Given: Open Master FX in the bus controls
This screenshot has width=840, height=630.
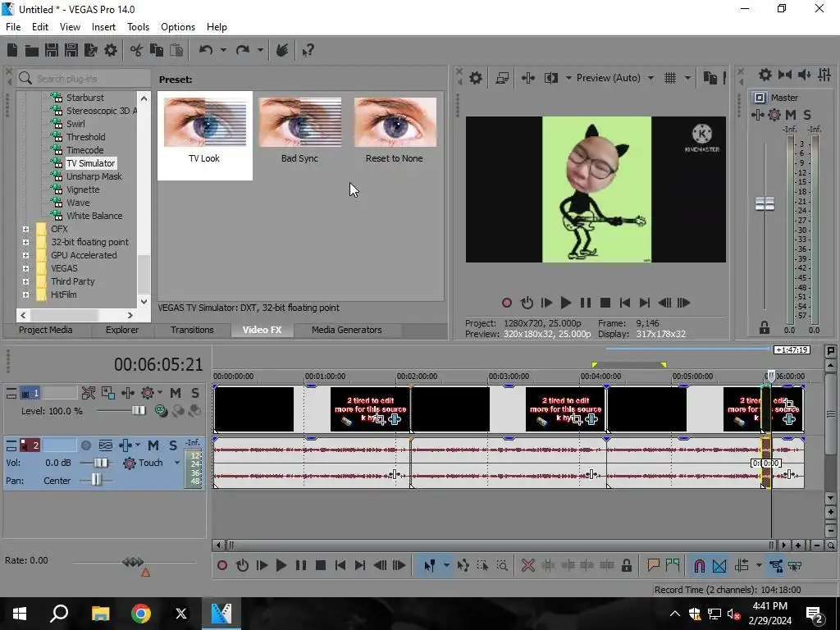Looking at the screenshot, I should (x=757, y=115).
